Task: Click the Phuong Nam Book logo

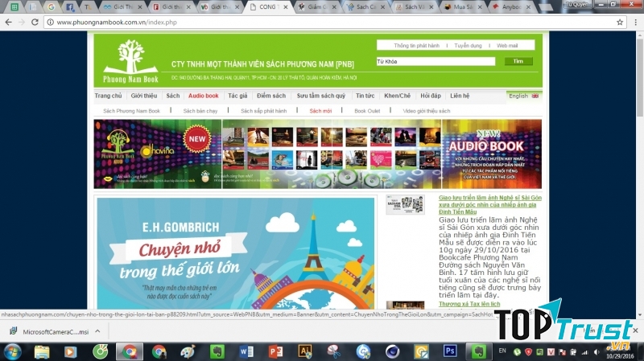Action: [130, 62]
